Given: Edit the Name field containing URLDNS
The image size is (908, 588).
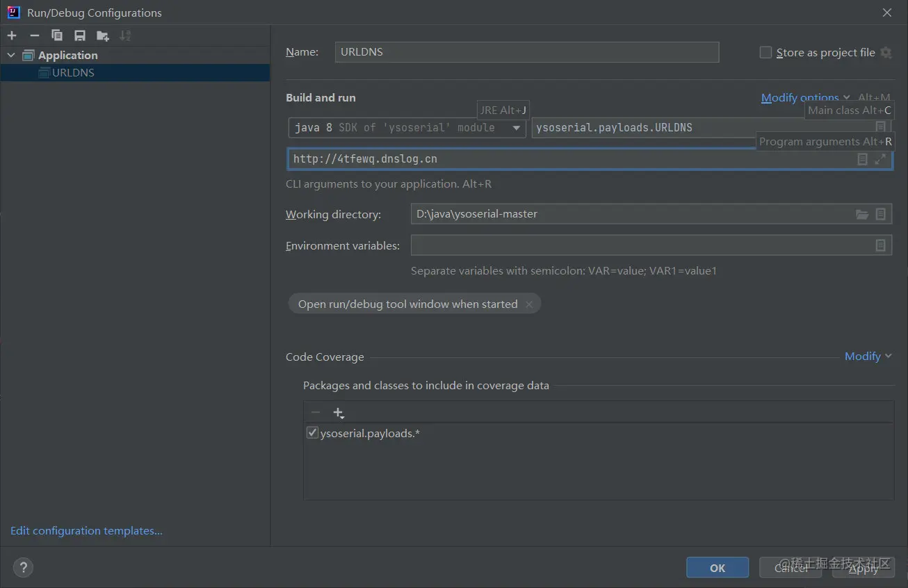Looking at the screenshot, I should point(526,52).
